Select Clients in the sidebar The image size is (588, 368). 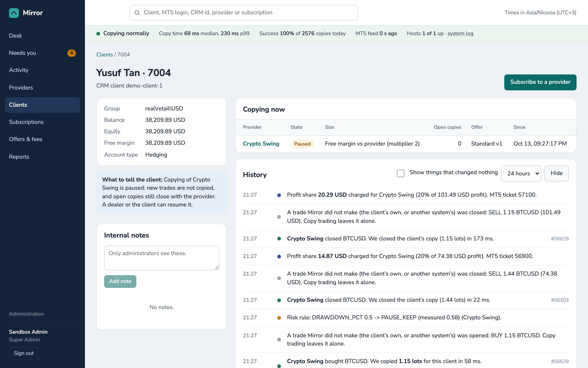click(x=42, y=105)
